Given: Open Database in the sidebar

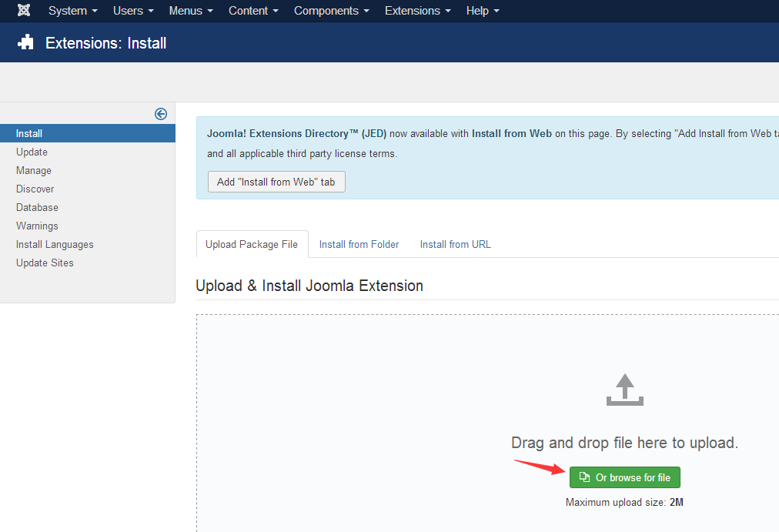Looking at the screenshot, I should coord(37,207).
